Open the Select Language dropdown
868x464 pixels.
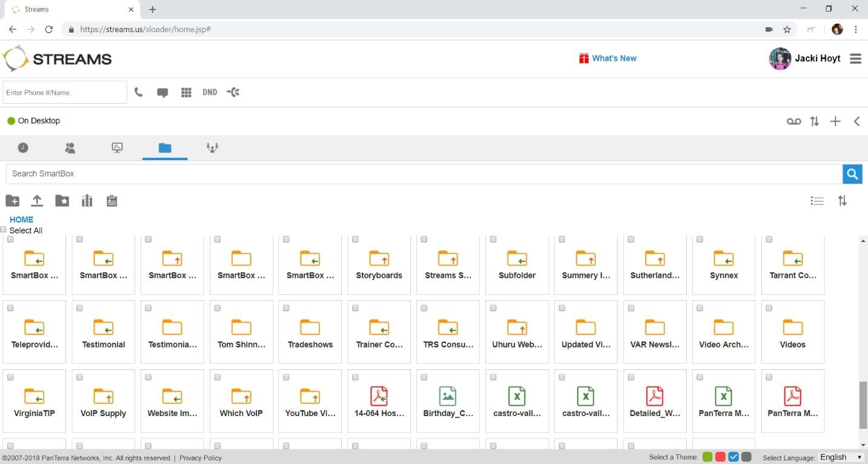pyautogui.click(x=841, y=457)
